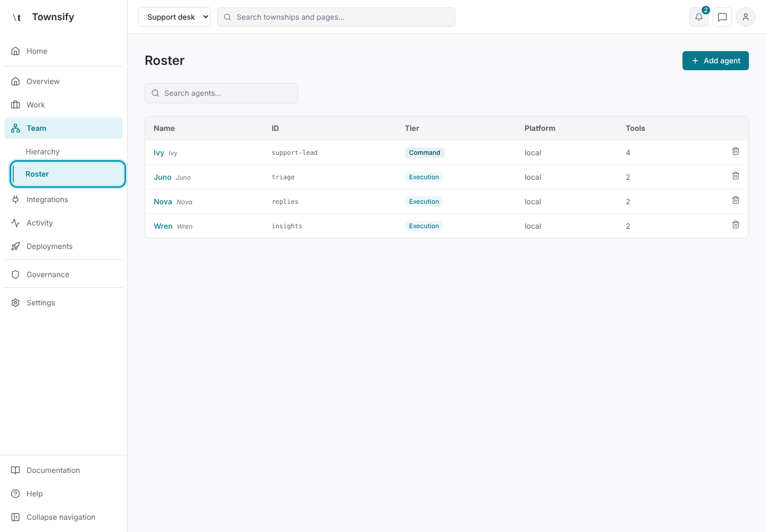
Task: Focus the Search agents field
Action: pos(221,93)
